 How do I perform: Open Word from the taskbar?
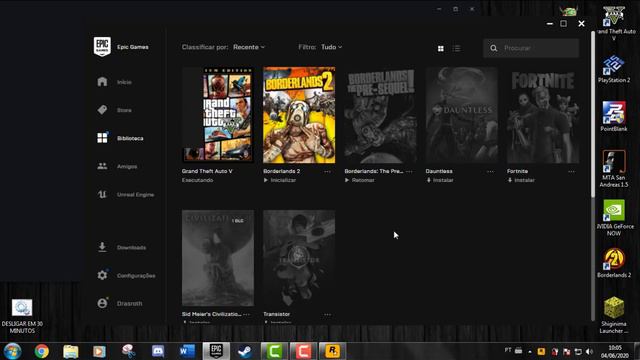(x=187, y=351)
